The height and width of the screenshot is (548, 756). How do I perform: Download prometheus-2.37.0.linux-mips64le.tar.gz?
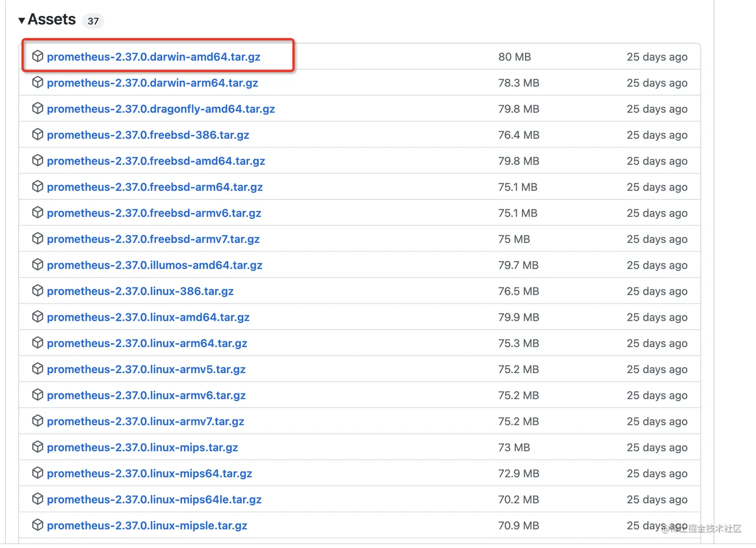[x=154, y=500]
